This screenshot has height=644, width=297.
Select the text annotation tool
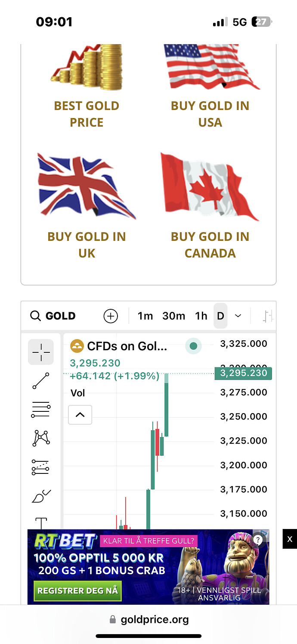pos(41,522)
